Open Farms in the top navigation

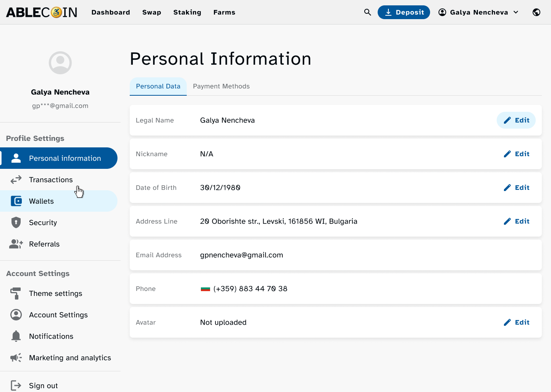pos(224,12)
